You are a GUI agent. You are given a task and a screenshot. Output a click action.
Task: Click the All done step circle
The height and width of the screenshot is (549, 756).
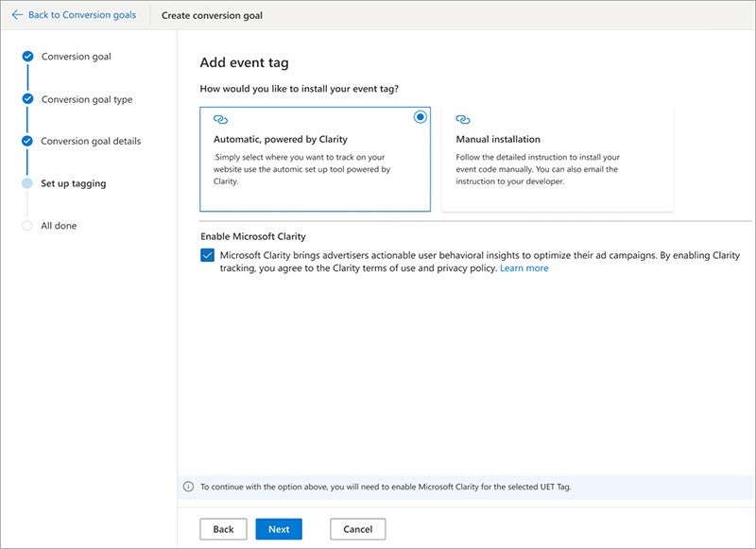coord(27,225)
